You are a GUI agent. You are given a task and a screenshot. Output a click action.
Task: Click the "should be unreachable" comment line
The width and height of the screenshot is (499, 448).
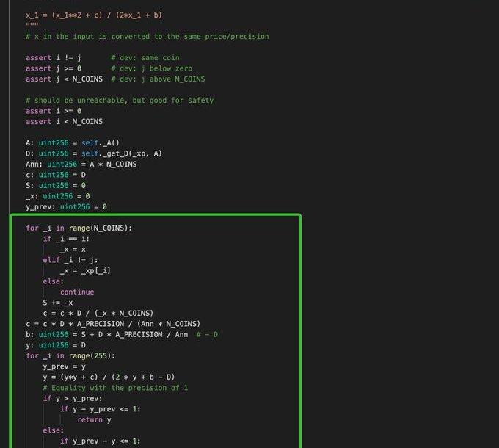click(x=119, y=100)
